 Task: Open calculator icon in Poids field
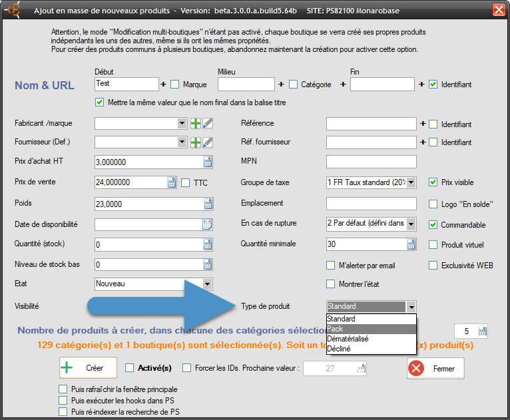pos(207,204)
